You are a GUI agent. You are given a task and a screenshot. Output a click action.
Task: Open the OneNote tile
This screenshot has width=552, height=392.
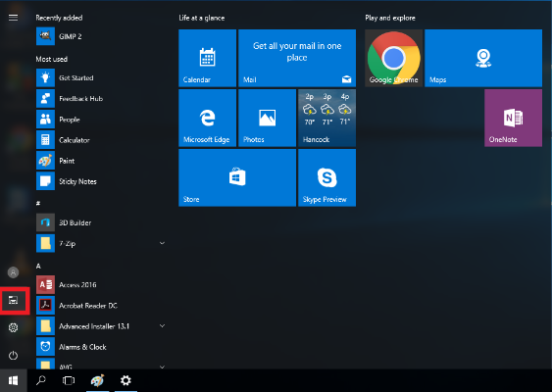[x=514, y=118]
